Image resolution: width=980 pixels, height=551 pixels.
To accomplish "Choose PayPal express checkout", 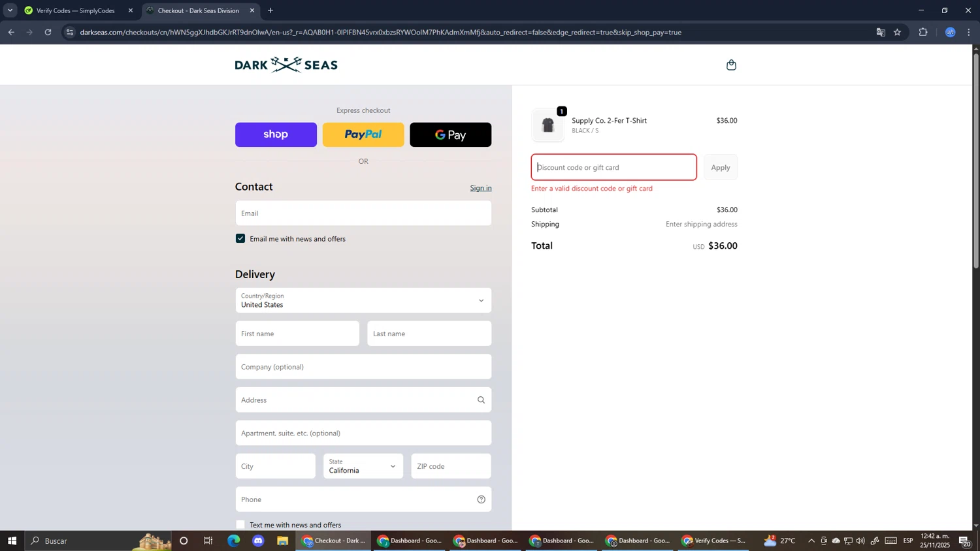I will pos(363,134).
